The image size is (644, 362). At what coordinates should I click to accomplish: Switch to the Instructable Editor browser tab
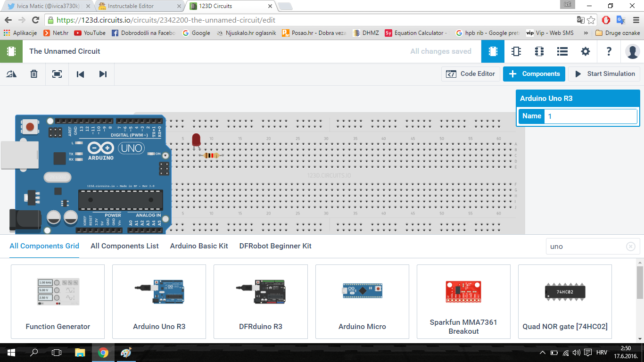pos(139,7)
